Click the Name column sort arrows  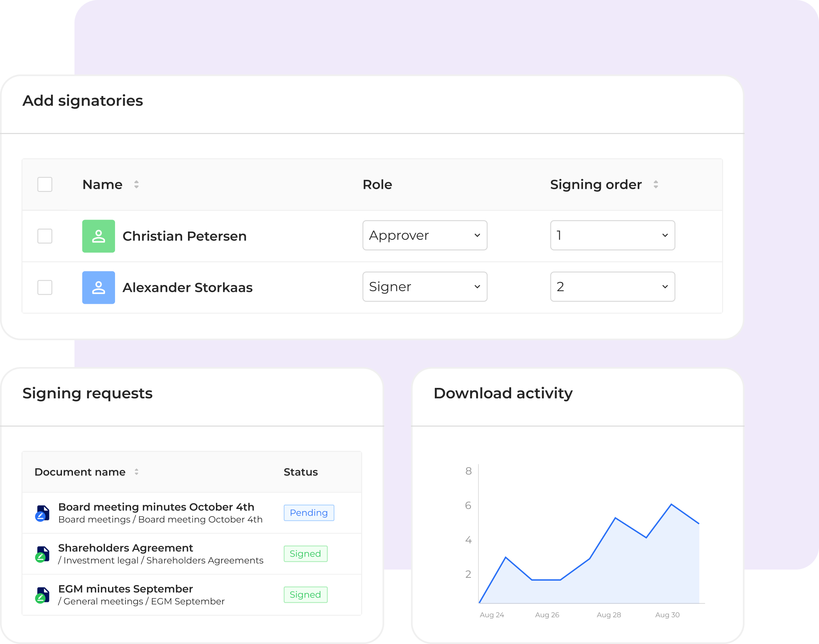pyautogui.click(x=137, y=184)
